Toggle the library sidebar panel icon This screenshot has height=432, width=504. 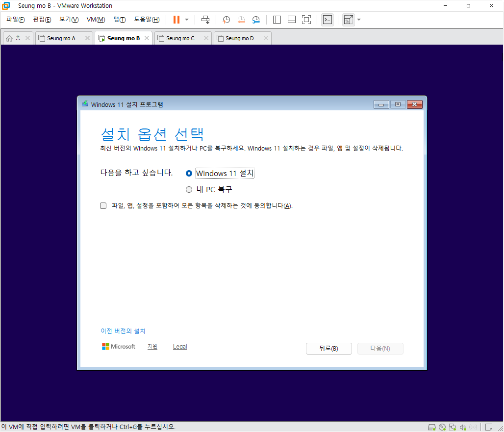277,20
